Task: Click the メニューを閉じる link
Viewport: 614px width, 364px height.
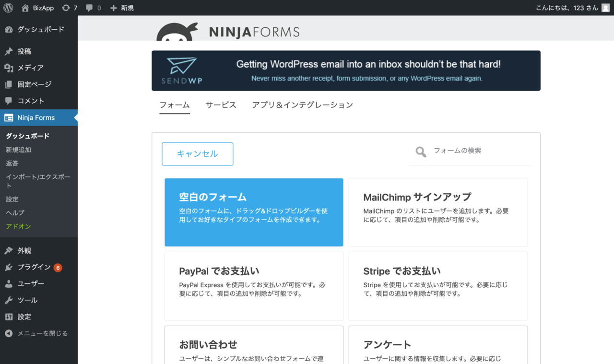Action: click(43, 333)
